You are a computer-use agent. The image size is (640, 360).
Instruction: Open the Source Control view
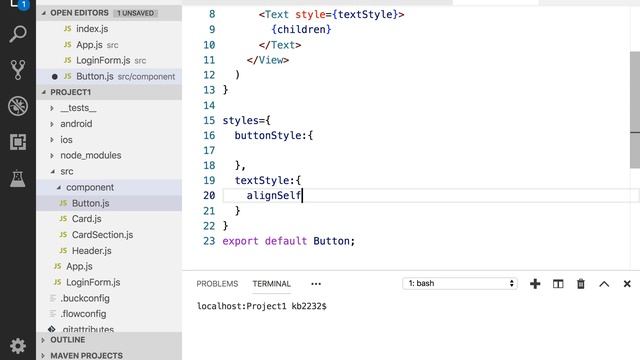pyautogui.click(x=18, y=70)
